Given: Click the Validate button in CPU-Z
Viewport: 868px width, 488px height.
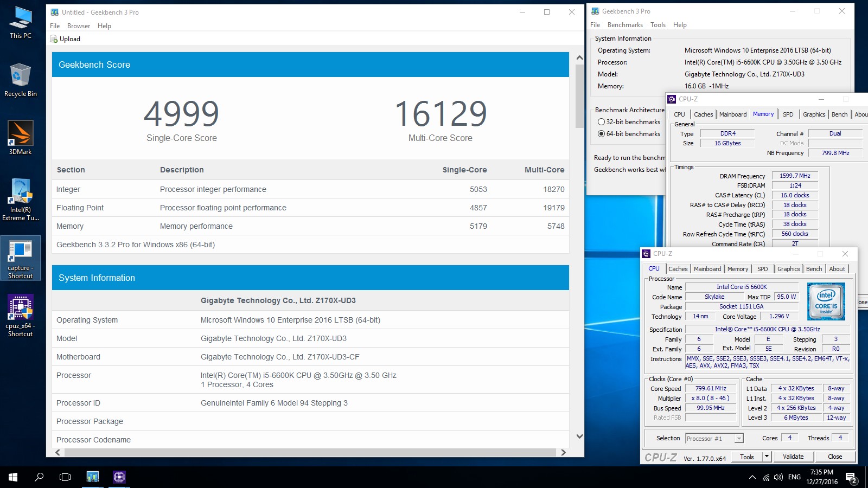Looking at the screenshot, I should click(793, 457).
